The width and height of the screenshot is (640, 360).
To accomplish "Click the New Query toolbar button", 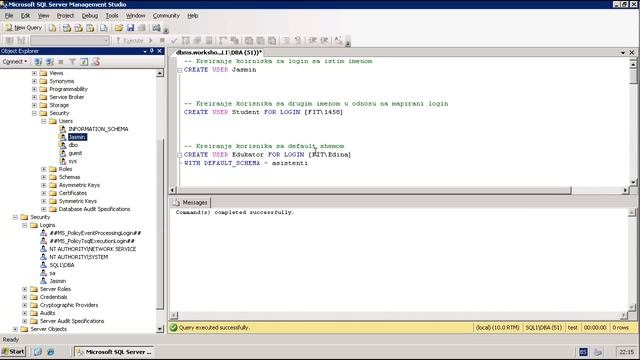I will tap(24, 28).
